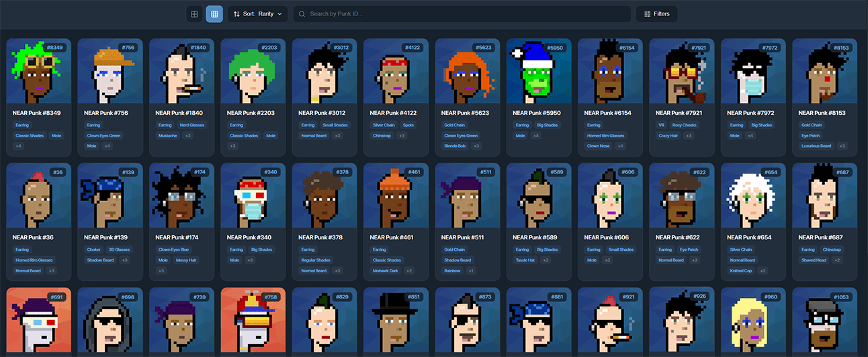
Task: Click the Eye Patch tag on Punk #8153
Action: [x=810, y=136]
